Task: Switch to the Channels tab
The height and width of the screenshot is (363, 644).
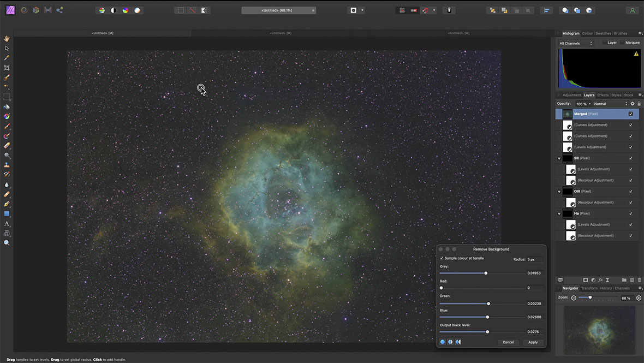Action: pos(622,288)
